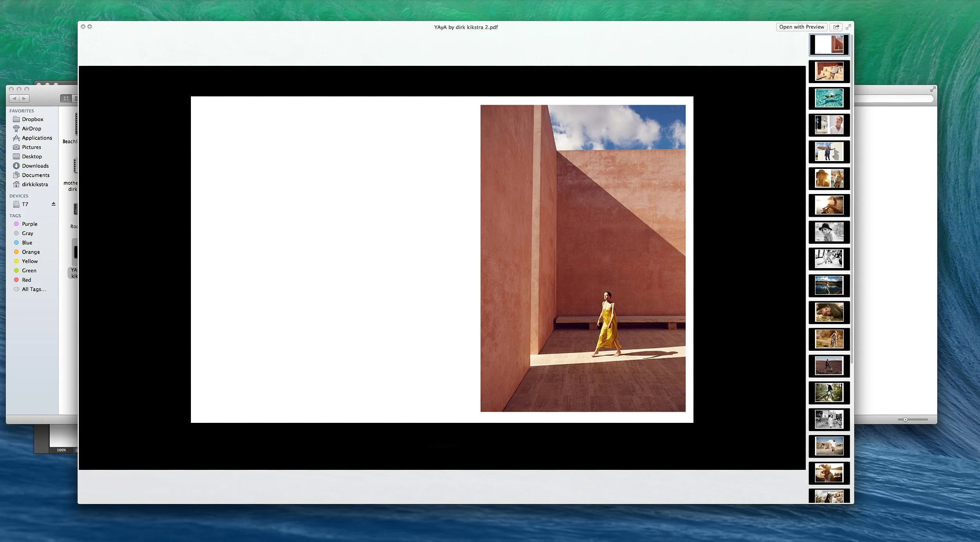This screenshot has height=542, width=980.
Task: Eject the T7 drive
Action: (53, 204)
